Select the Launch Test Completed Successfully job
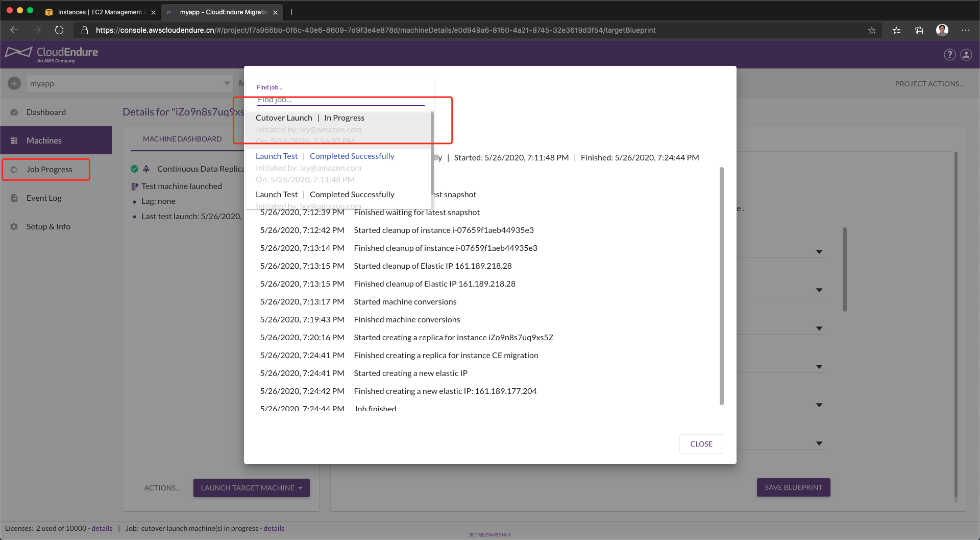Viewport: 980px width, 540px height. click(x=325, y=156)
